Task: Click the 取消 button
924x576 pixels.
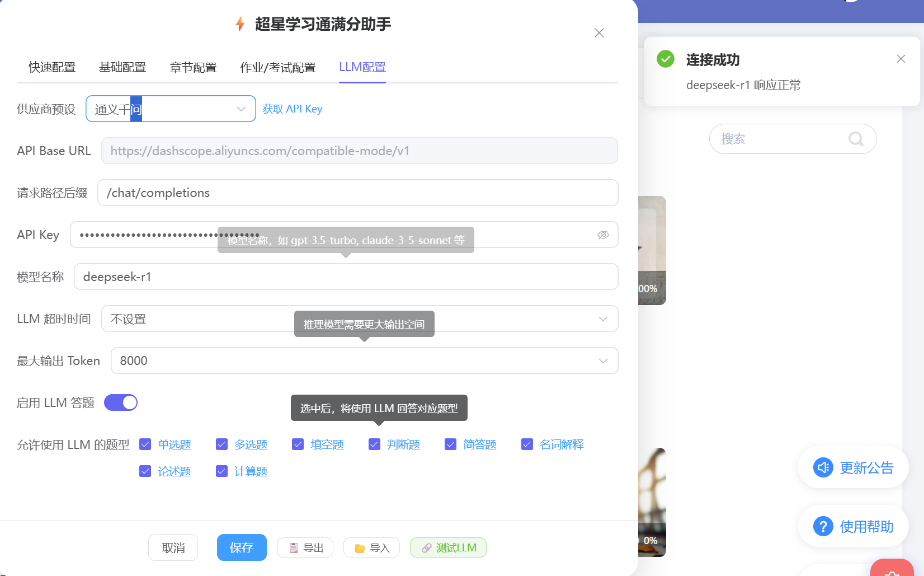Action: (173, 547)
